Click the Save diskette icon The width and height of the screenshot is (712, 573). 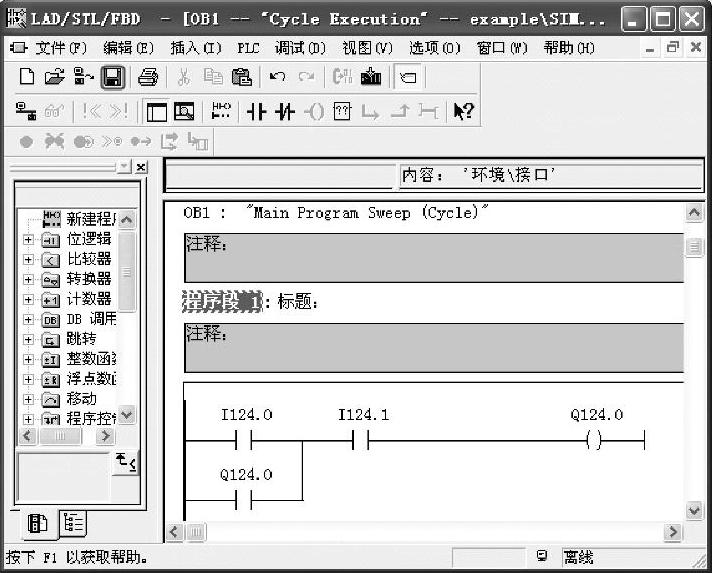pyautogui.click(x=113, y=77)
